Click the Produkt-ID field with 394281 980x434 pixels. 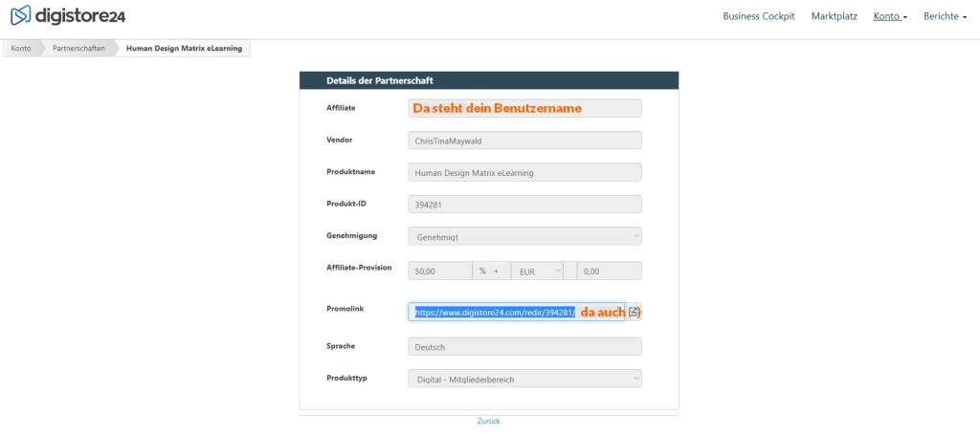[524, 205]
